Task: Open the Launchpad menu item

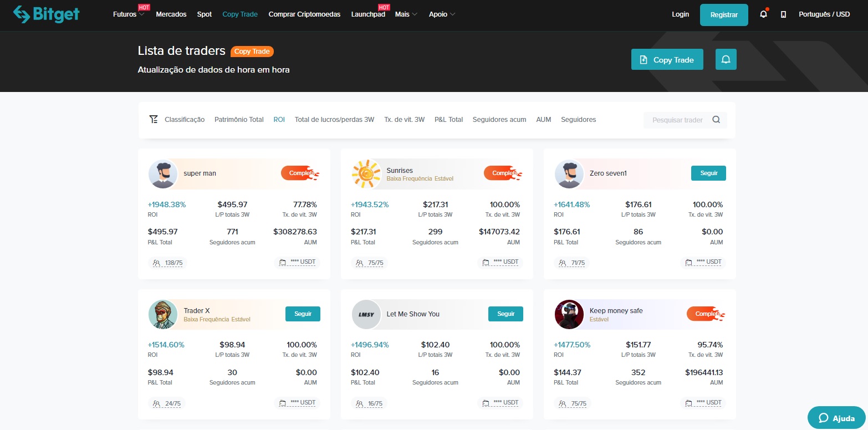Action: pyautogui.click(x=368, y=14)
